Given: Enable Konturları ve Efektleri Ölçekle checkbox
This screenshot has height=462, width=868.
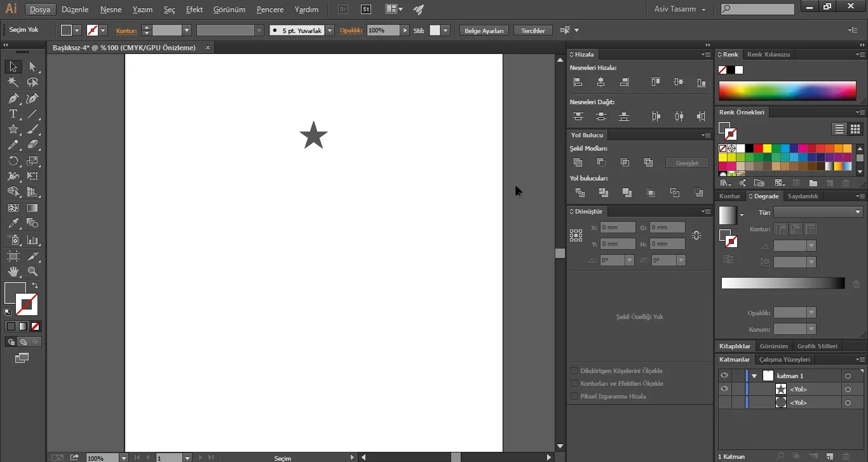Looking at the screenshot, I should point(574,383).
